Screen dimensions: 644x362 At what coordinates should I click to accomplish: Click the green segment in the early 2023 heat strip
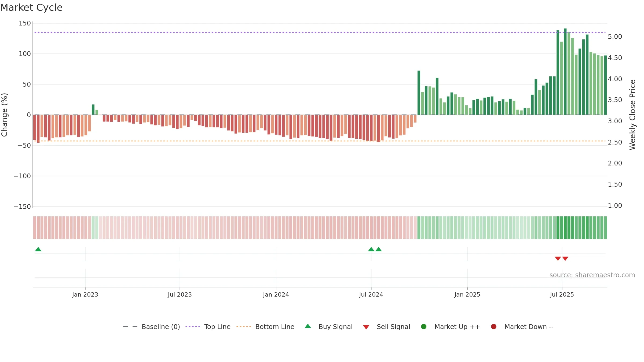point(95,228)
